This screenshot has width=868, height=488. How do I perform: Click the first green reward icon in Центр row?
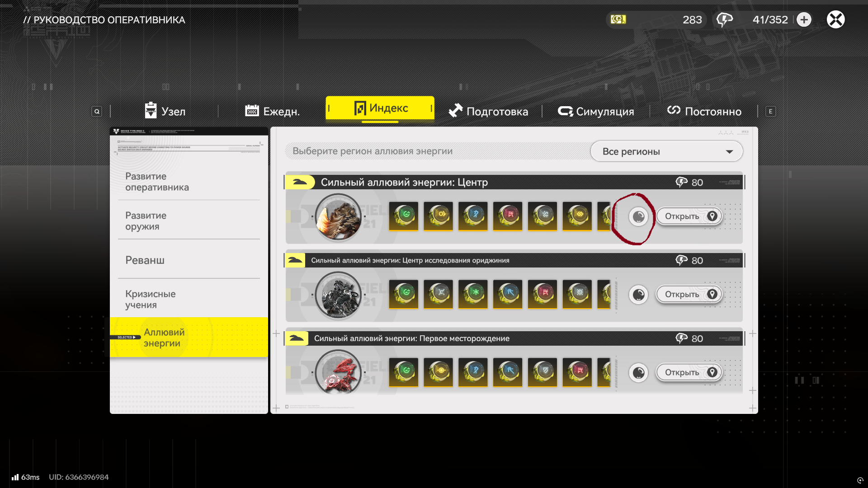(404, 216)
